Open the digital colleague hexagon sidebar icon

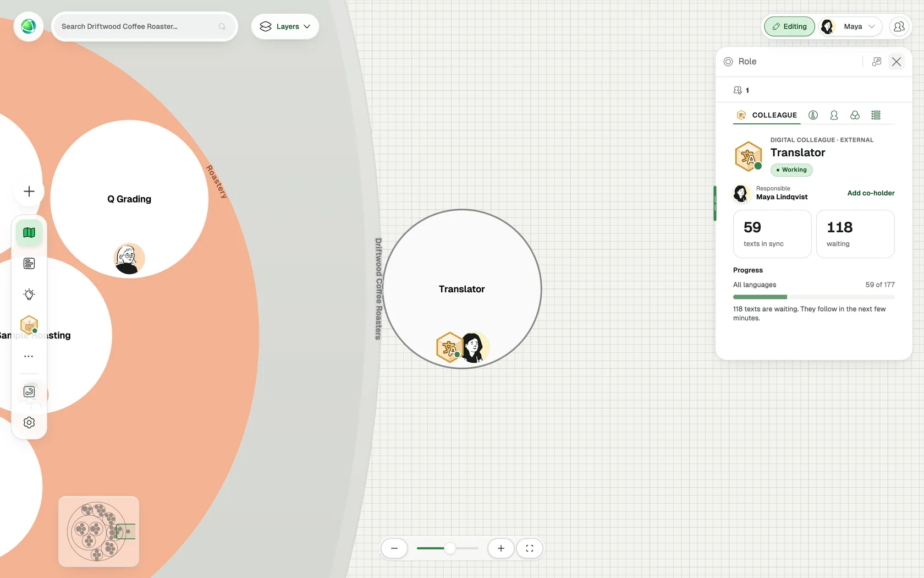29,325
